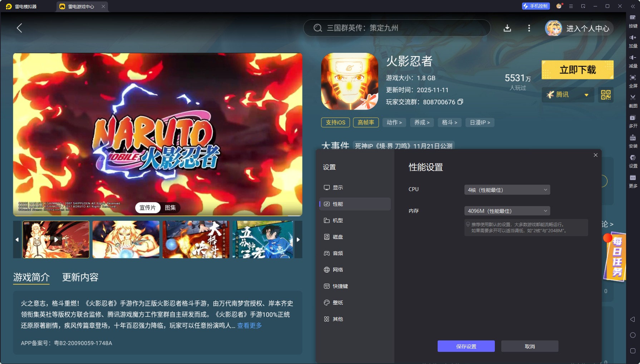This screenshot has width=640, height=364.
Task: Open the 死神IP《境·界 刀鸣》event news
Action: click(404, 146)
